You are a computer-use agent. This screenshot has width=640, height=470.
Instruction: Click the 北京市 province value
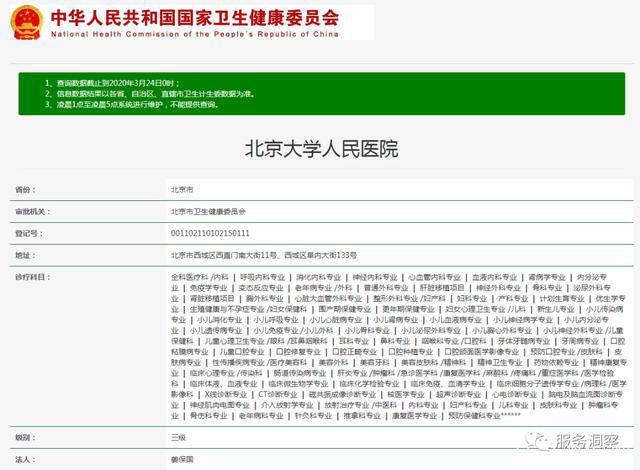181,189
